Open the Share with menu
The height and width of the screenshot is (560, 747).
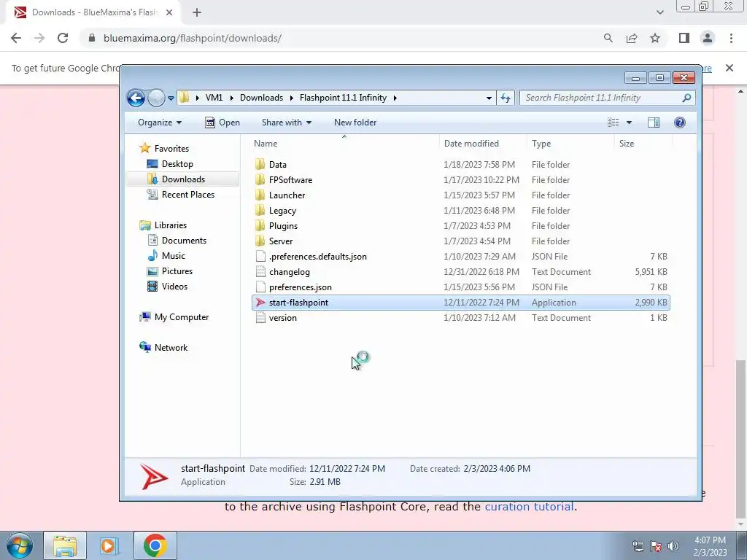point(286,122)
